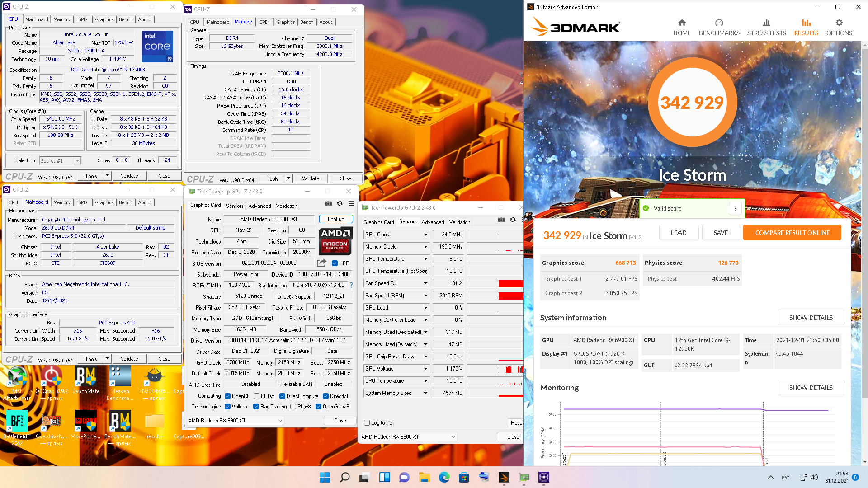Open OCSnap desktop shortcut
This screenshot has width=868, height=488.
pos(52,383)
